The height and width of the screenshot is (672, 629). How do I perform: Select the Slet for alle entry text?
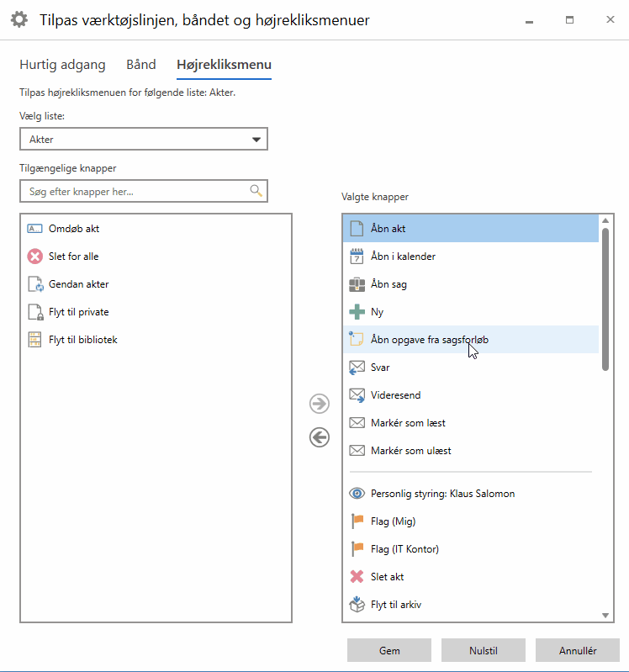point(73,257)
